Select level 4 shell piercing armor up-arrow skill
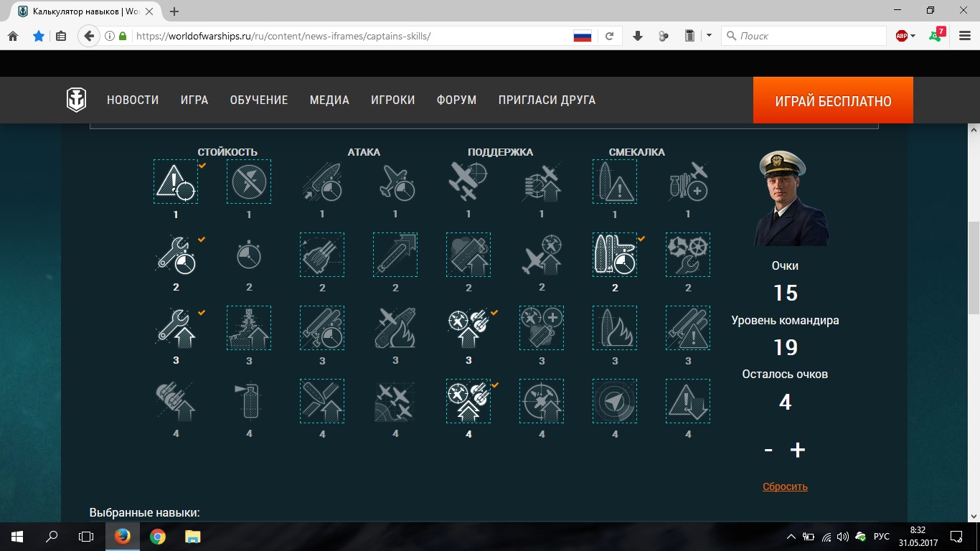The image size is (980, 551). click(322, 401)
